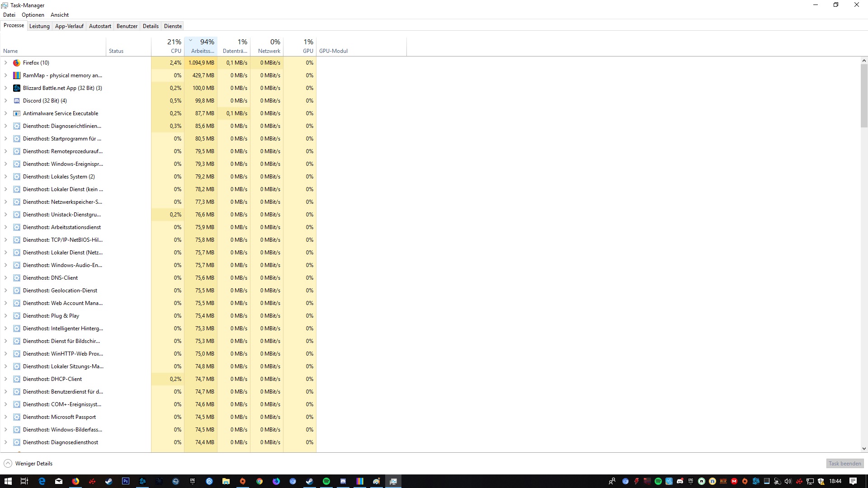Viewport: 868px width, 488px height.
Task: Click the Firefox process icon
Action: coord(17,63)
